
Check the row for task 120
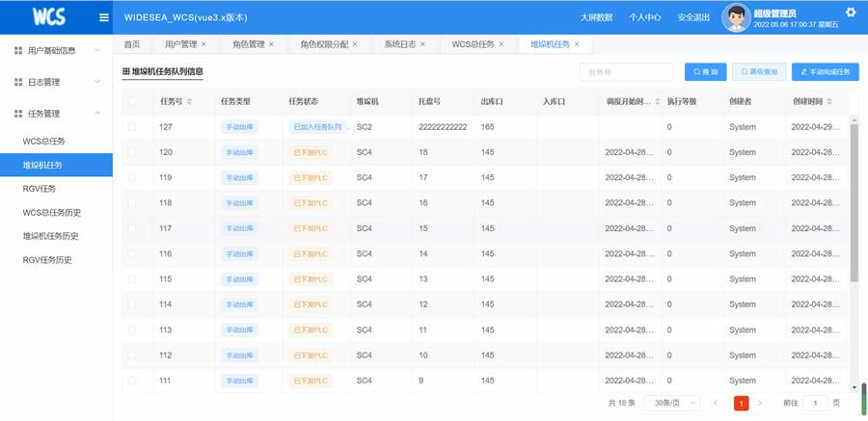(132, 152)
